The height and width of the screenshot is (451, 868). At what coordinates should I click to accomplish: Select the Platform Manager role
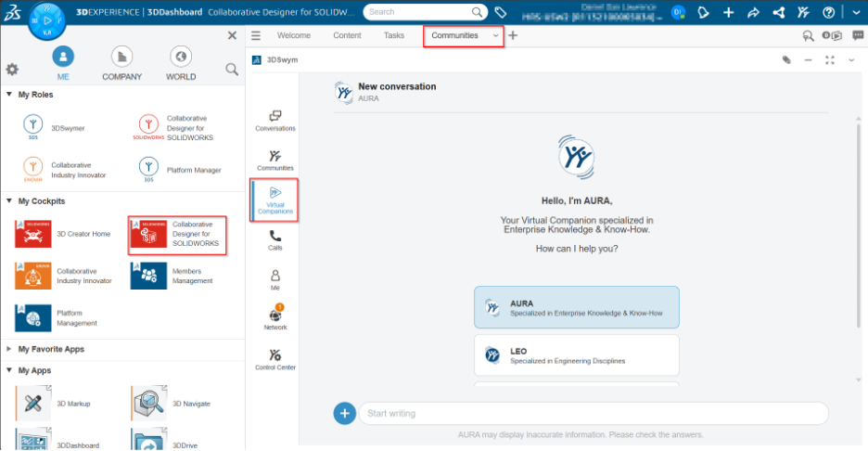(179, 170)
